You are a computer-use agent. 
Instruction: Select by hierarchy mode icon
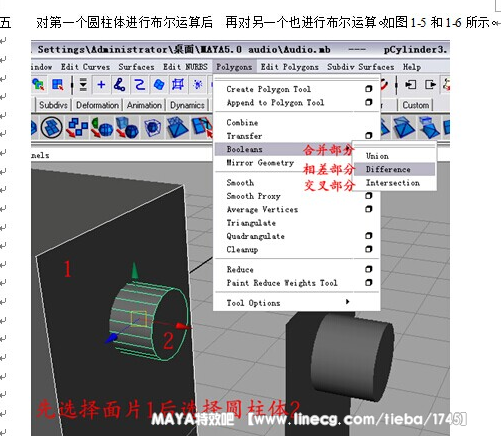pos(39,85)
